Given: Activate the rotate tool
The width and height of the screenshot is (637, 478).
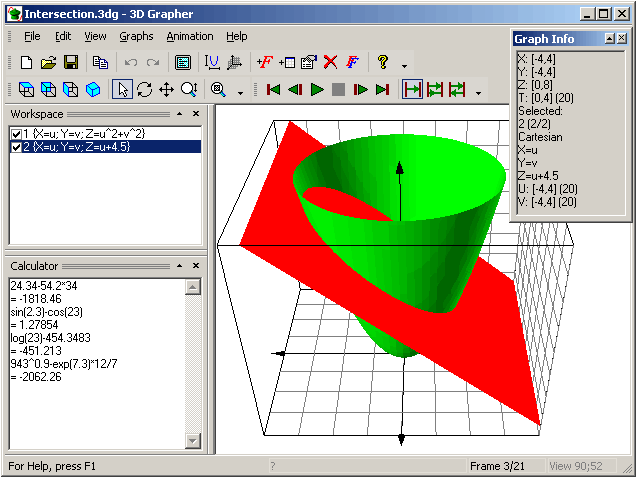Looking at the screenshot, I should [x=144, y=89].
